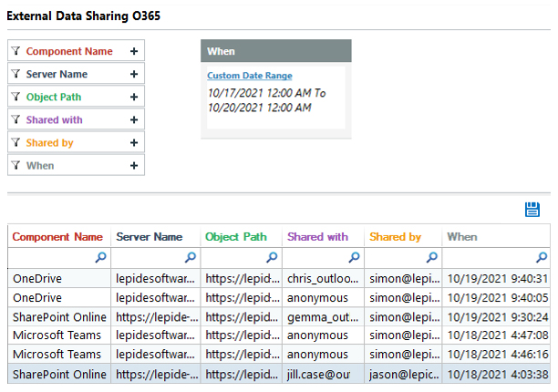
Task: Click the search magnifier under Component Name column
Action: tap(100, 257)
